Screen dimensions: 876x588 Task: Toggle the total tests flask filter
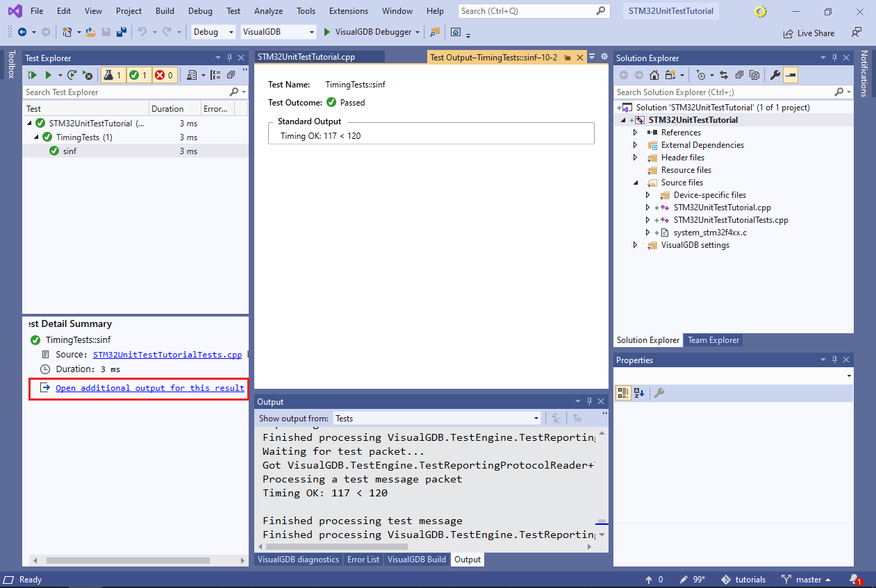pyautogui.click(x=113, y=75)
